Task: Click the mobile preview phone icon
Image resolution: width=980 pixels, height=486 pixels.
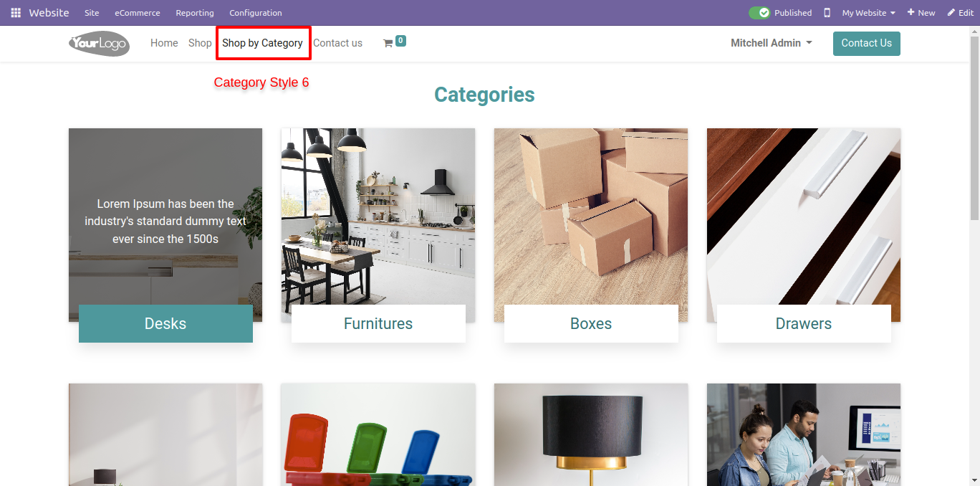Action: tap(827, 13)
